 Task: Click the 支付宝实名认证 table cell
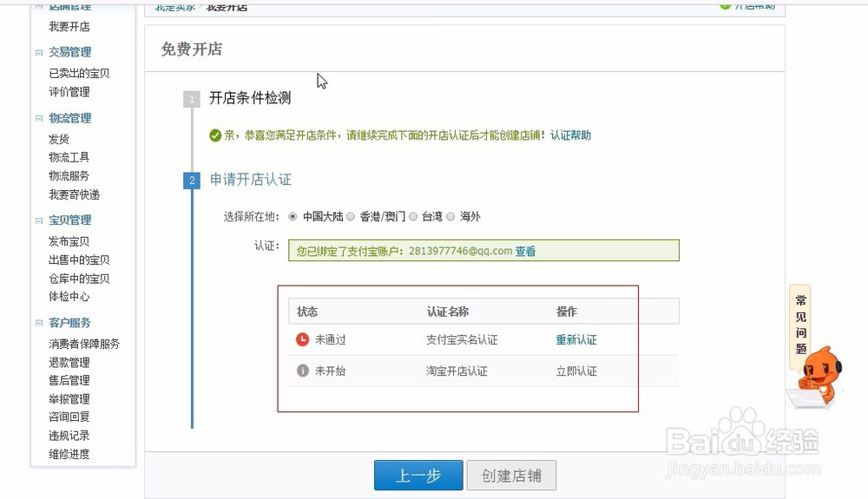pos(462,339)
